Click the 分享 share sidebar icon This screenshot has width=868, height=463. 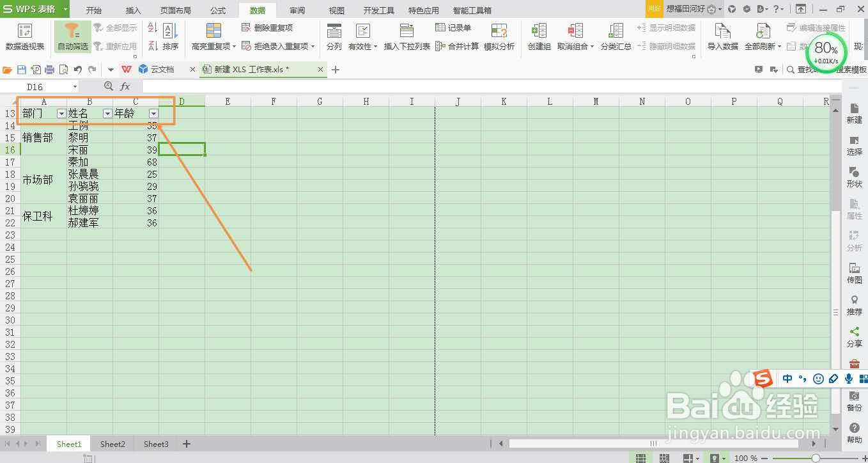coord(855,338)
